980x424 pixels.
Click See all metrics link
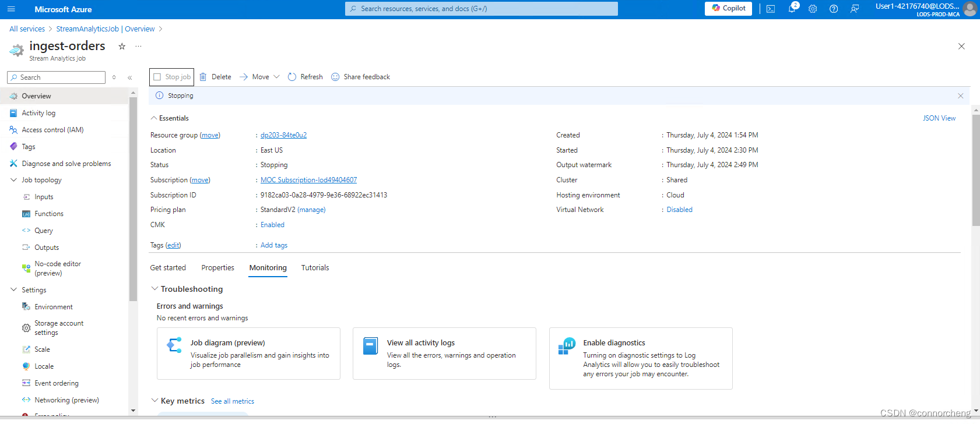click(x=233, y=401)
